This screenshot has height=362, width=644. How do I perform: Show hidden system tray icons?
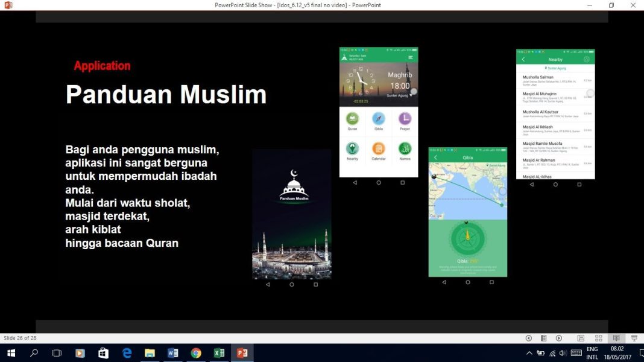pyautogui.click(x=529, y=353)
